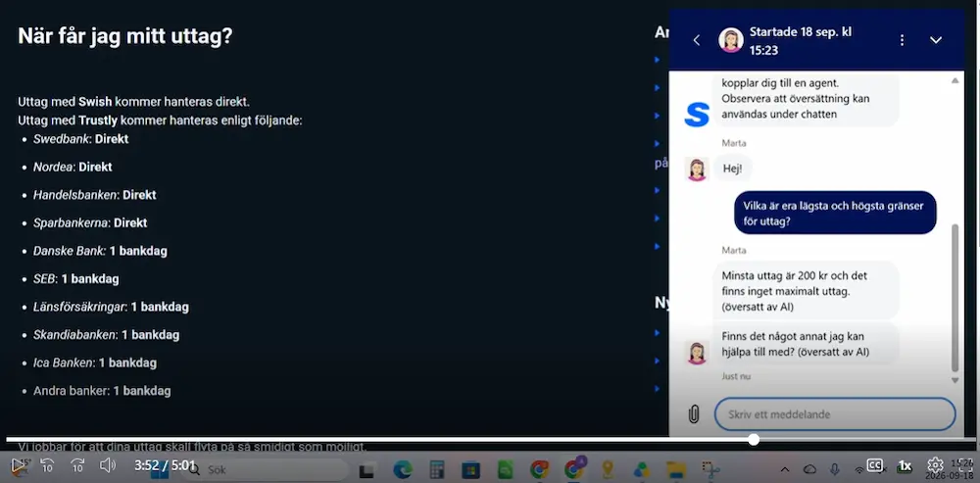Screen dimensions: 980x483
Task: Click the 'Minsta uttag är 200 kr' reply bubble
Action: pos(807,291)
